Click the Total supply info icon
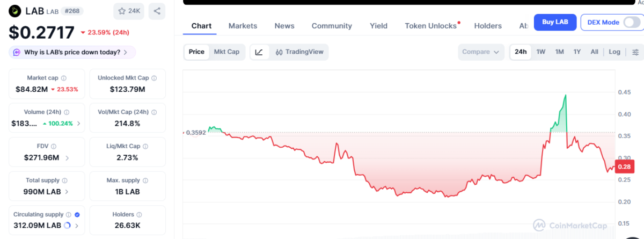The image size is (644, 239). pos(64,180)
